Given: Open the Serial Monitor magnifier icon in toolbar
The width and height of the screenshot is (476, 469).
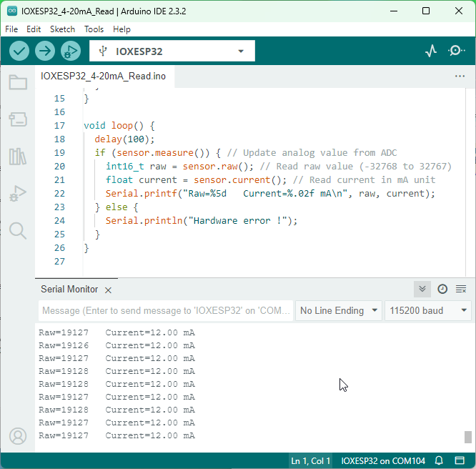Looking at the screenshot, I should [x=456, y=51].
